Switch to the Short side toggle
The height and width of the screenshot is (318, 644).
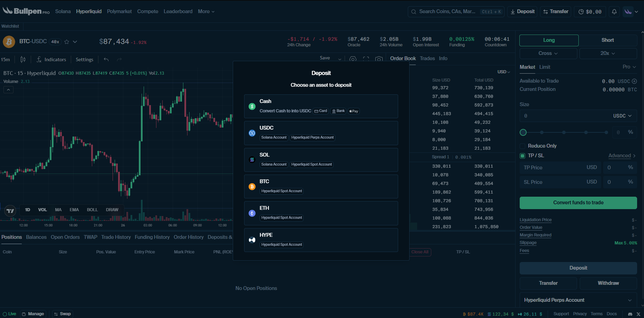pos(607,40)
